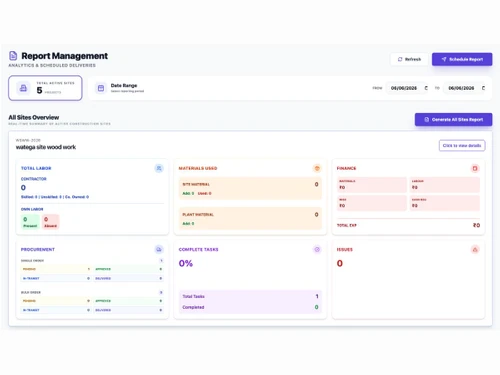This screenshot has height=375, width=500.
Task: Click the All Sites Overview heading
Action: coord(34,117)
